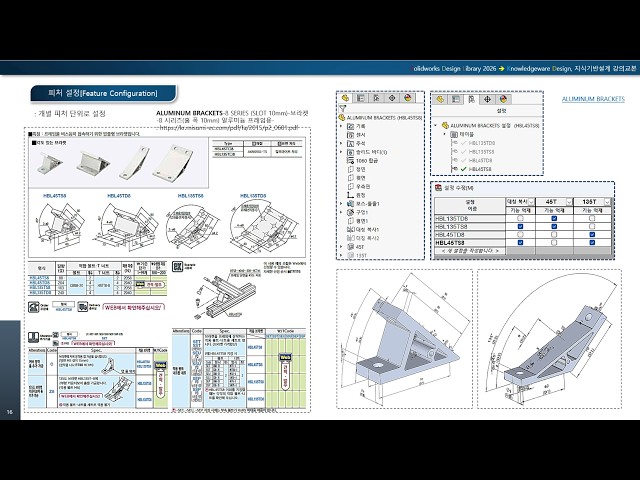Screen dimensions: 640x480
Task: Click the 센서 (Sensors) folder icon
Action: click(350, 135)
